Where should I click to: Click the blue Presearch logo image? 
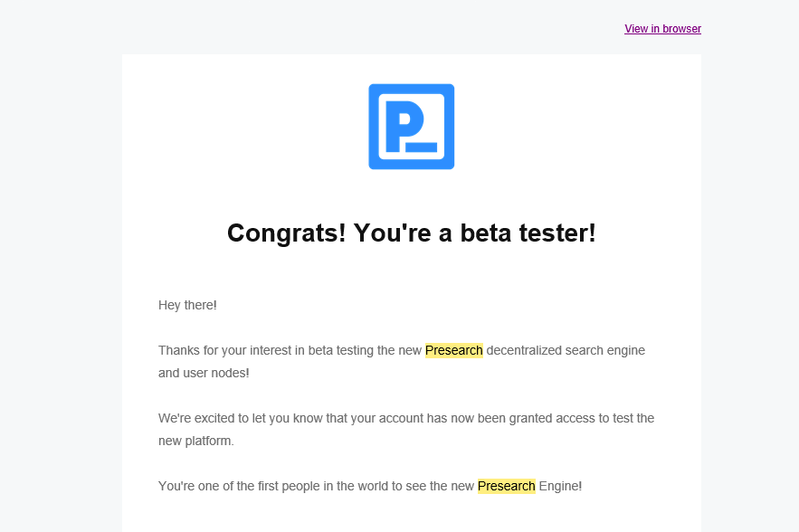[x=411, y=127]
